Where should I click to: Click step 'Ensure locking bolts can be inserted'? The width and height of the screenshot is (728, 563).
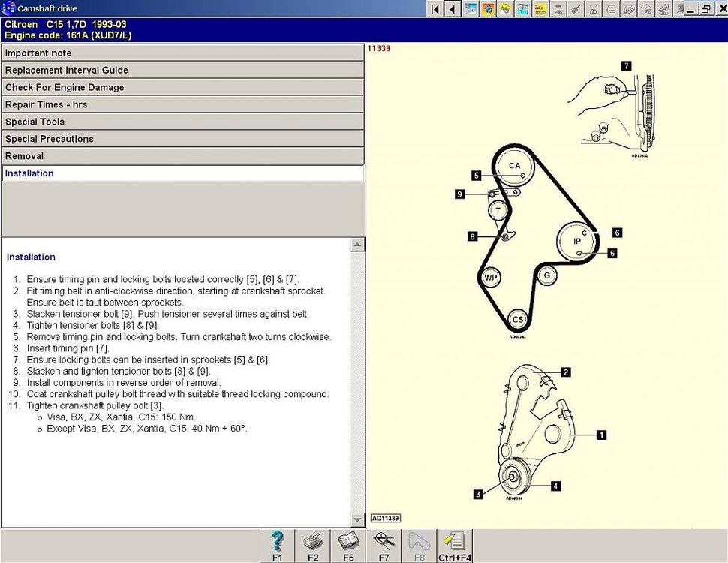click(148, 360)
